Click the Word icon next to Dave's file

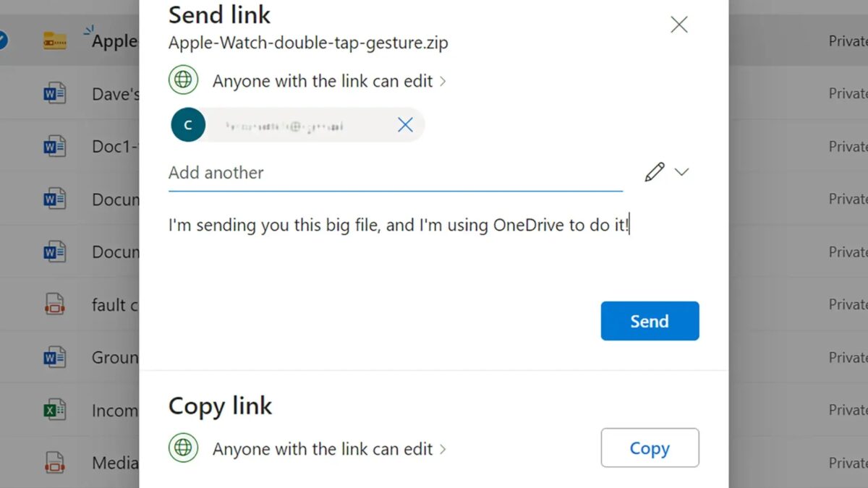pos(55,93)
